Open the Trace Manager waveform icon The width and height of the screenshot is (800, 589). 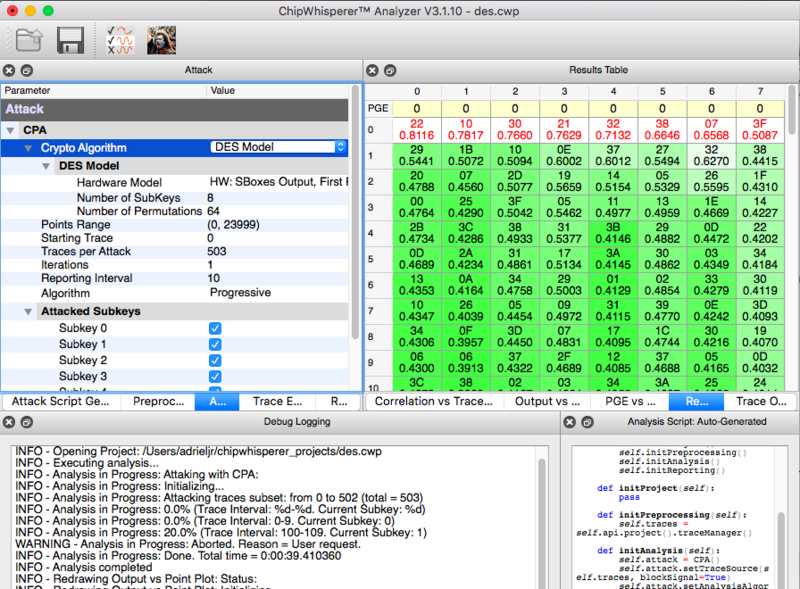click(x=121, y=40)
